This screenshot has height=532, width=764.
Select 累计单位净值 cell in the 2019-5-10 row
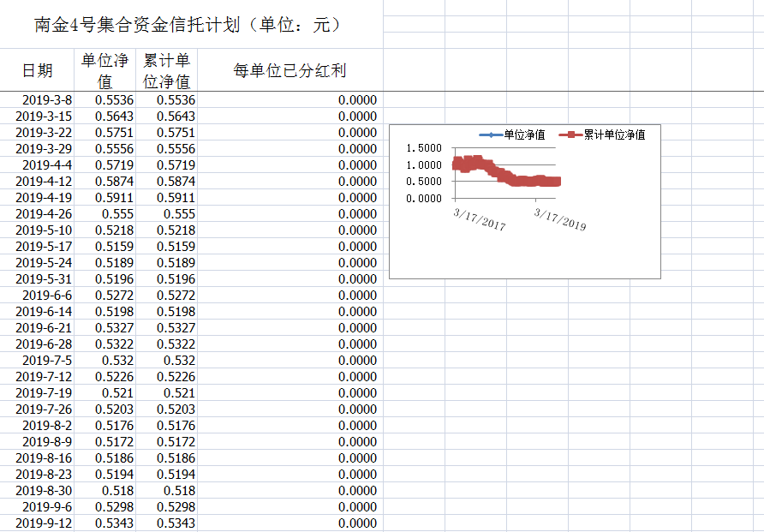(x=166, y=230)
